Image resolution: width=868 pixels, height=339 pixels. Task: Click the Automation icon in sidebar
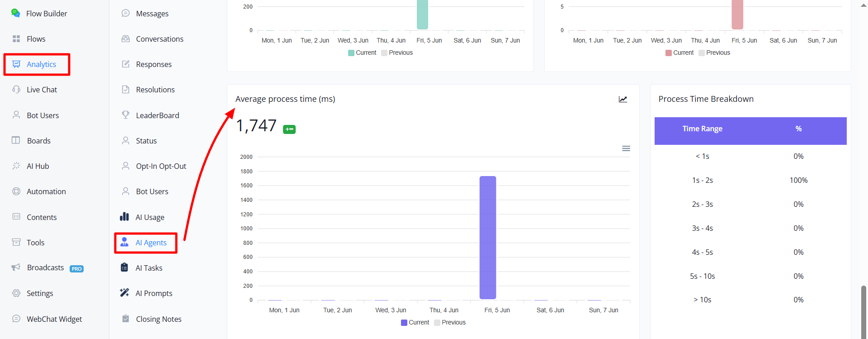click(16, 191)
